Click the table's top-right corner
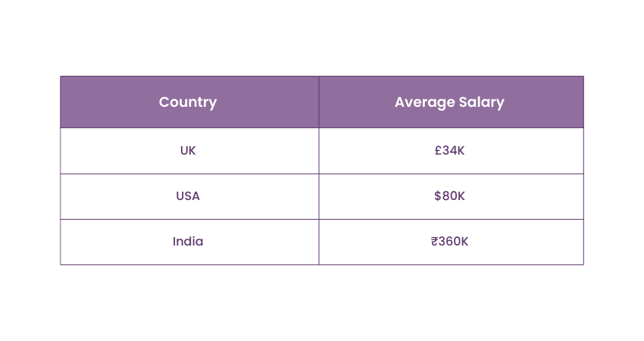 click(583, 77)
